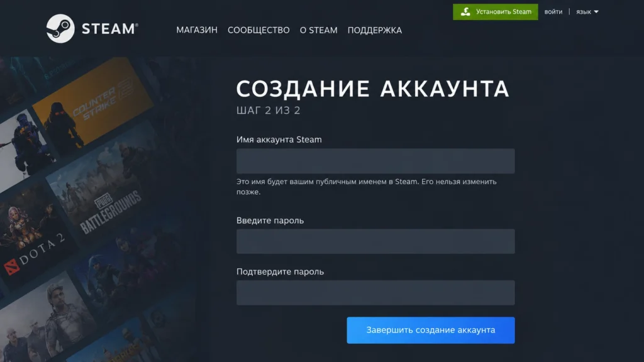The width and height of the screenshot is (644, 362).
Task: Click the СОЗДАНИЕ АККАУНТА heading
Action: coord(372,89)
